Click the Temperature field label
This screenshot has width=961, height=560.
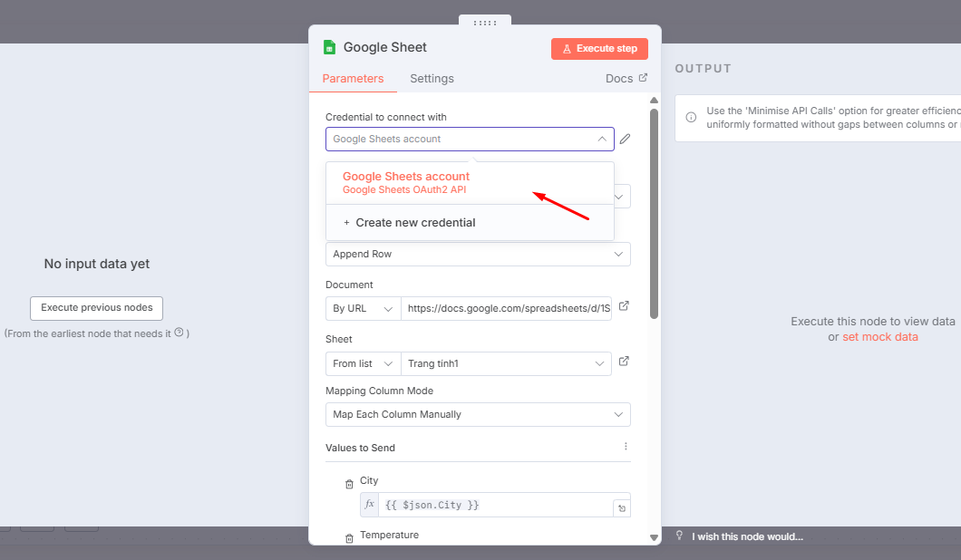[389, 535]
